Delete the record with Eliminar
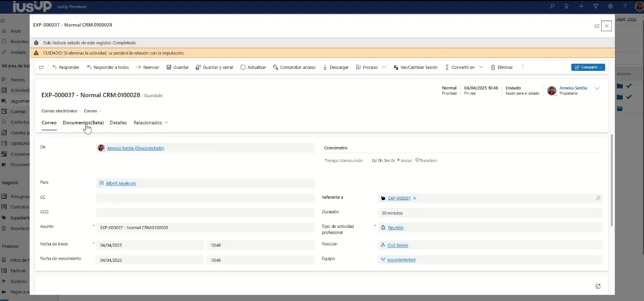The height and width of the screenshot is (301, 644). pos(502,67)
